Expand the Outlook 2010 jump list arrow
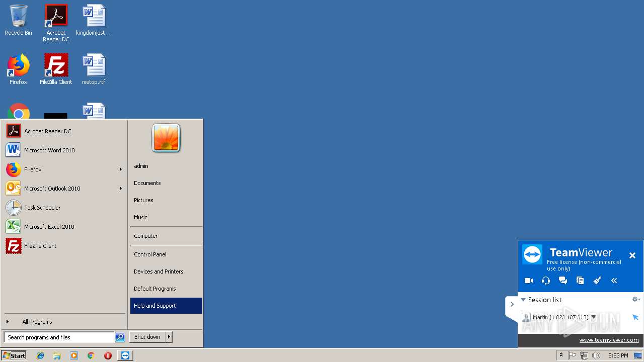This screenshot has height=362, width=644. tap(121, 189)
